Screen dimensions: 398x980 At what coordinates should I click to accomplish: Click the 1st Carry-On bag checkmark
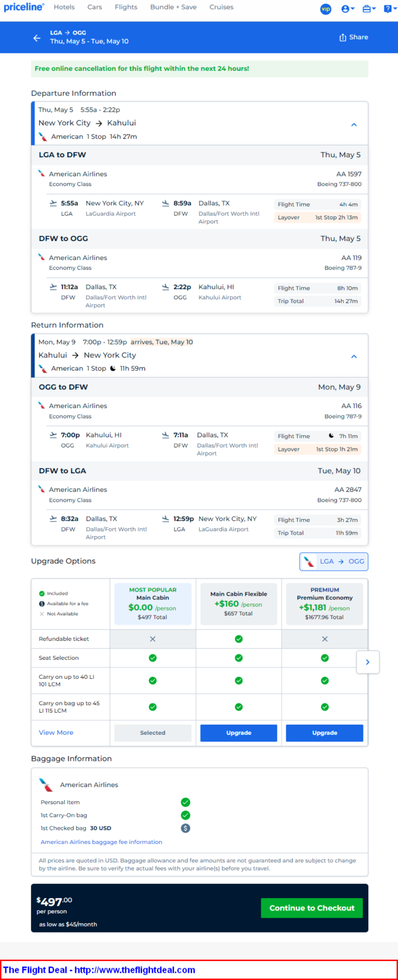[x=185, y=815]
